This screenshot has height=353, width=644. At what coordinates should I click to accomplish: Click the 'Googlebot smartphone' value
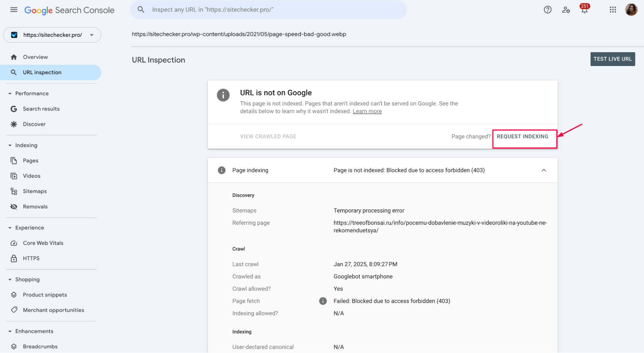(363, 276)
